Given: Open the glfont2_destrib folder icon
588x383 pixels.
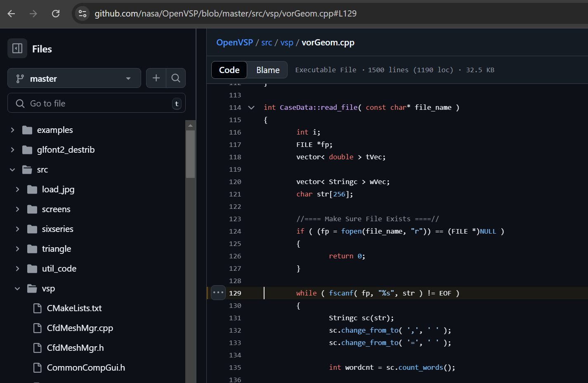Looking at the screenshot, I should tap(27, 150).
